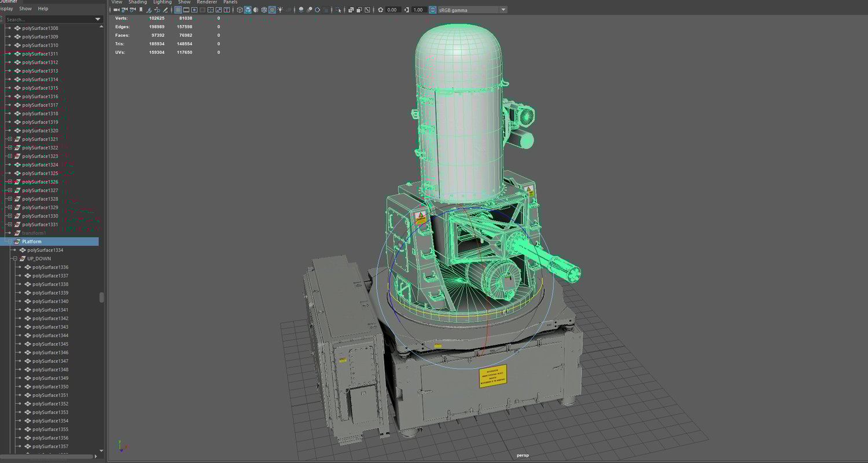Collapse the UP_DOWN group in outliner
The height and width of the screenshot is (463, 868).
tap(15, 259)
